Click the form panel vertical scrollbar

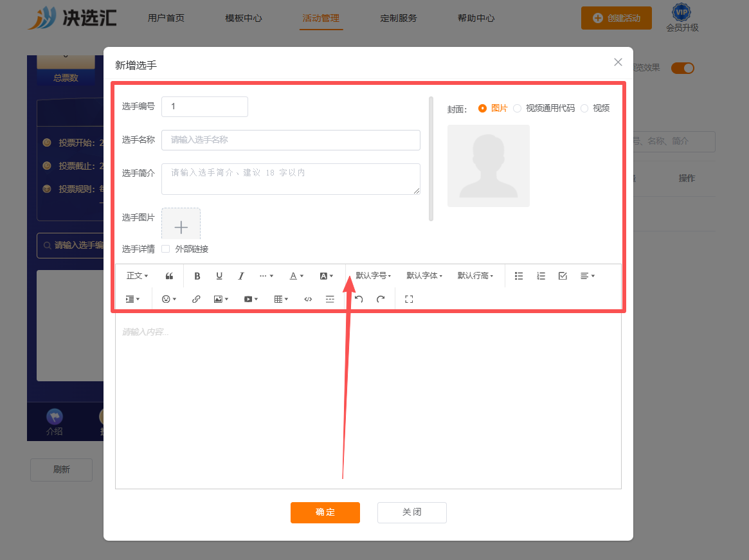[x=431, y=159]
